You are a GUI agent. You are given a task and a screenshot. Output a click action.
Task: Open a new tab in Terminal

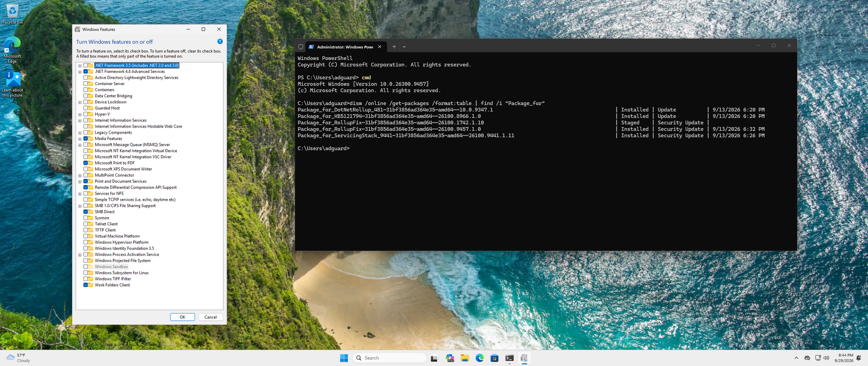pos(394,47)
